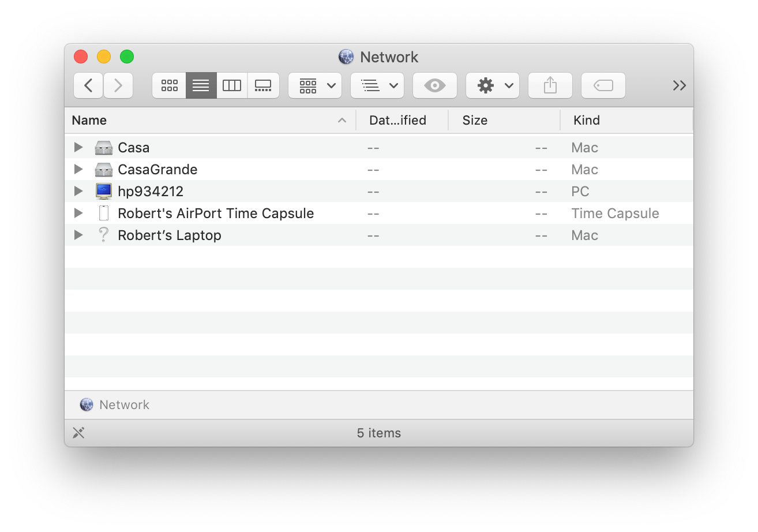The width and height of the screenshot is (758, 532).
Task: Minimize the window with yellow button
Action: [x=104, y=57]
